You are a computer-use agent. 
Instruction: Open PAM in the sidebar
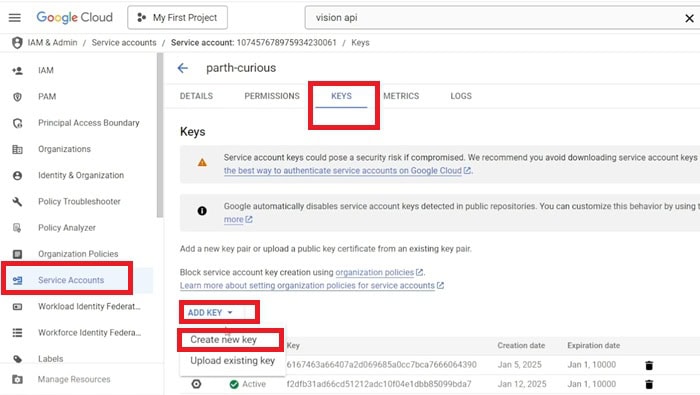[47, 97]
